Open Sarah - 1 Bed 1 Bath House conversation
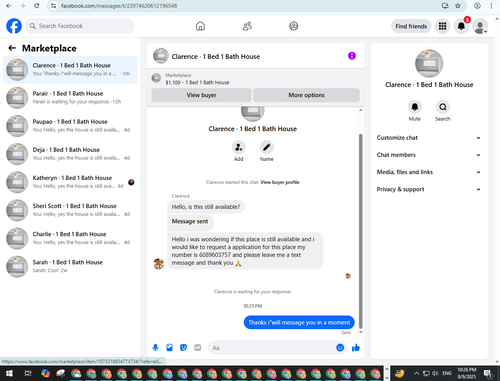 pyautogui.click(x=70, y=266)
